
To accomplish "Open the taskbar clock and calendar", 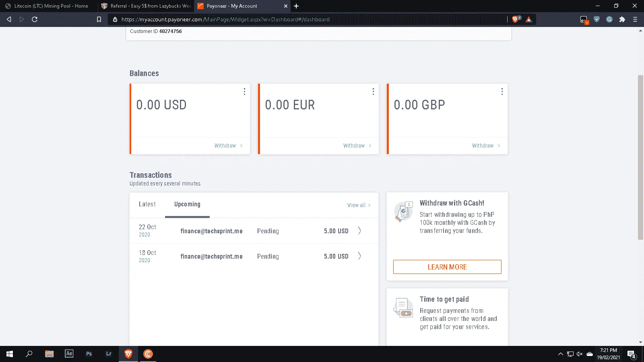I will coord(608,354).
